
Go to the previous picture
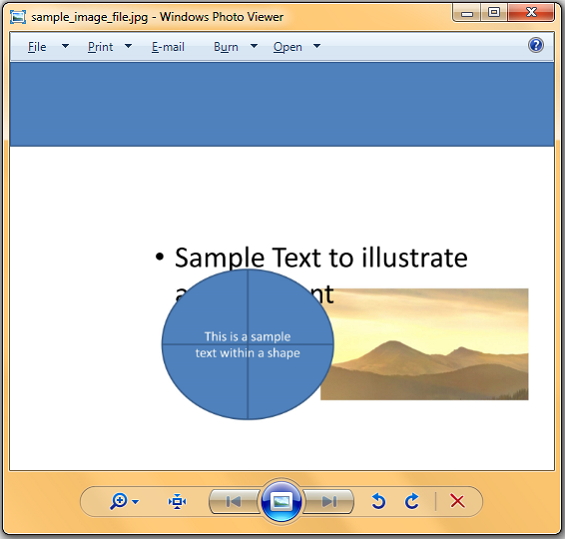pos(234,501)
